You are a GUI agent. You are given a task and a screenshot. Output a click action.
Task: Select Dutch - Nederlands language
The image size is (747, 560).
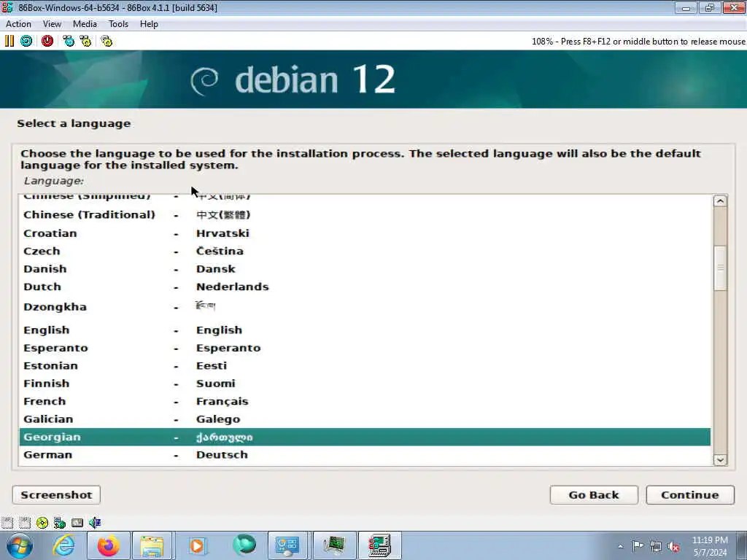tap(365, 287)
